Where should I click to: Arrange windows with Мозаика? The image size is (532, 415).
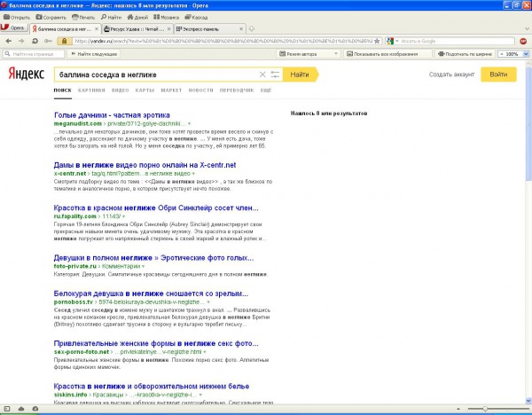point(167,17)
